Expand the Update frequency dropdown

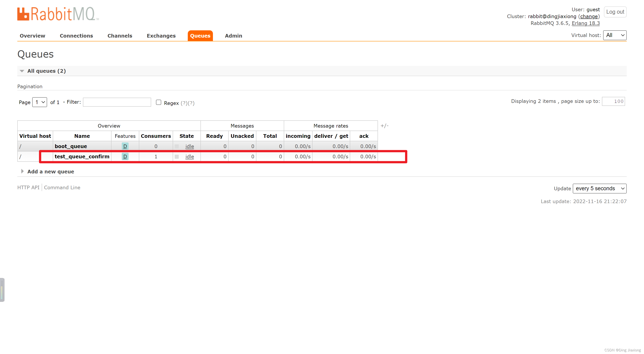(x=600, y=188)
